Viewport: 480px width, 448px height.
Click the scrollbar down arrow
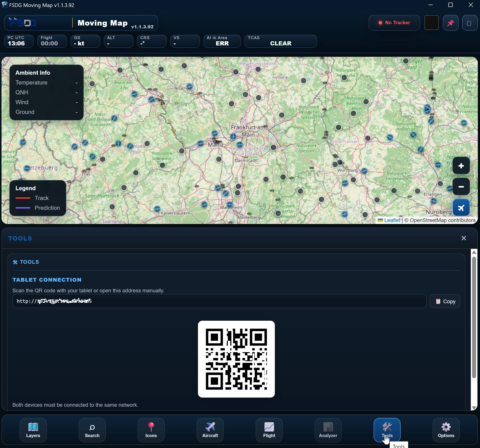click(474, 407)
